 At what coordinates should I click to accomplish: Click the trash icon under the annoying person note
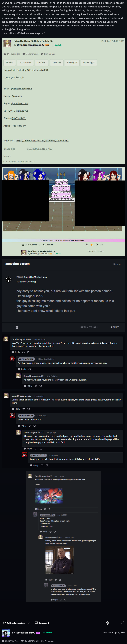coord(17,327)
